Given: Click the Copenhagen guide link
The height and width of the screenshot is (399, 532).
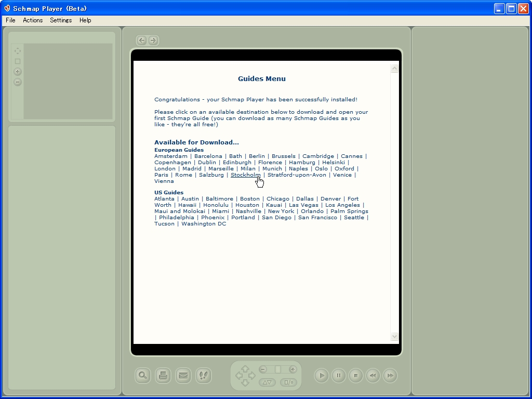Looking at the screenshot, I should [172, 163].
